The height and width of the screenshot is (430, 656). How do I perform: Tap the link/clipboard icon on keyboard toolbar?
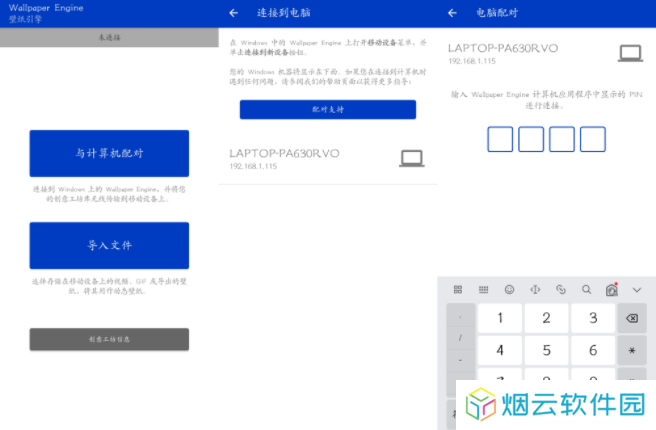561,289
